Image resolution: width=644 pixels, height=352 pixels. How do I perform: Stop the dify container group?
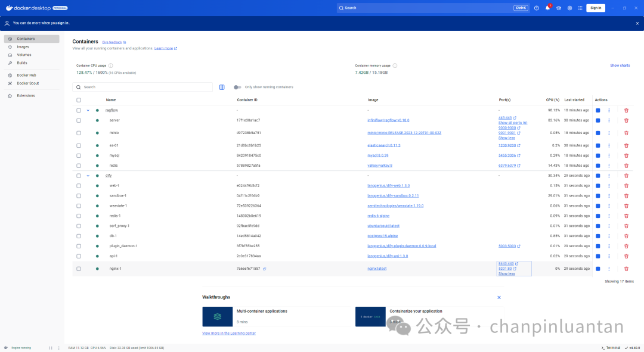coord(598,176)
